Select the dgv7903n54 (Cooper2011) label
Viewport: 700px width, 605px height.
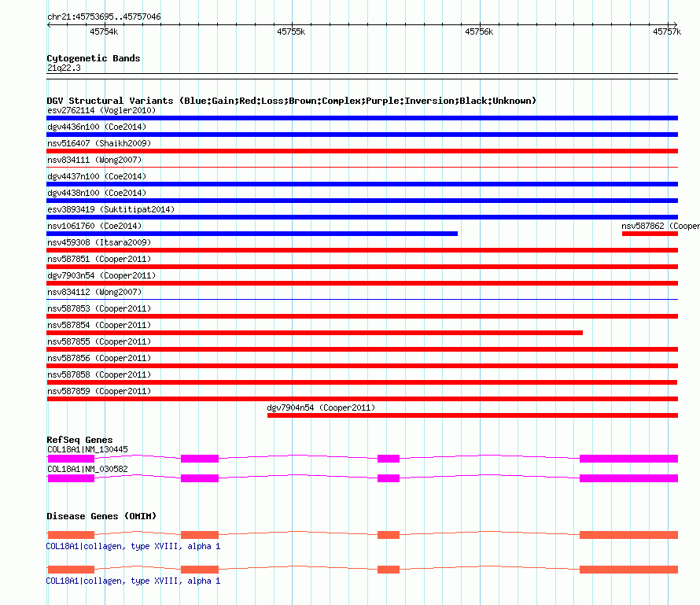pyautogui.click(x=101, y=275)
